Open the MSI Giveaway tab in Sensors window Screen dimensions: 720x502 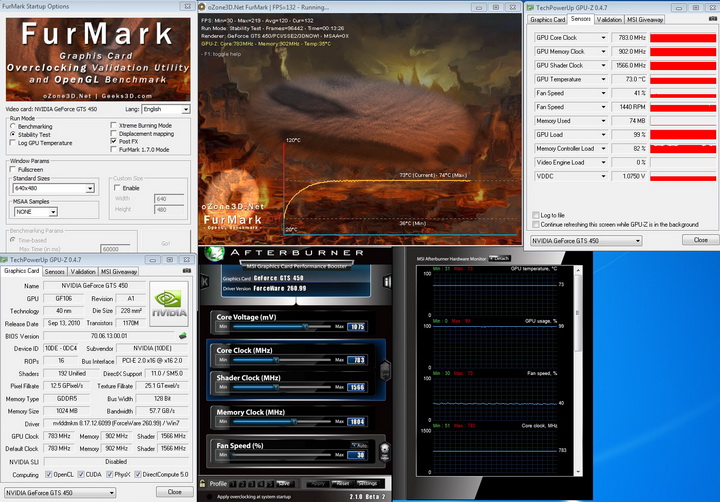644,19
